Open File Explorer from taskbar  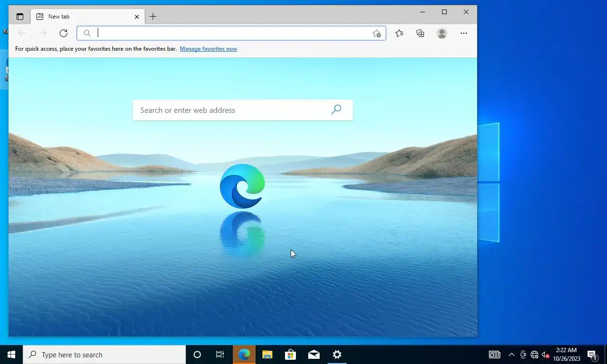pos(267,355)
